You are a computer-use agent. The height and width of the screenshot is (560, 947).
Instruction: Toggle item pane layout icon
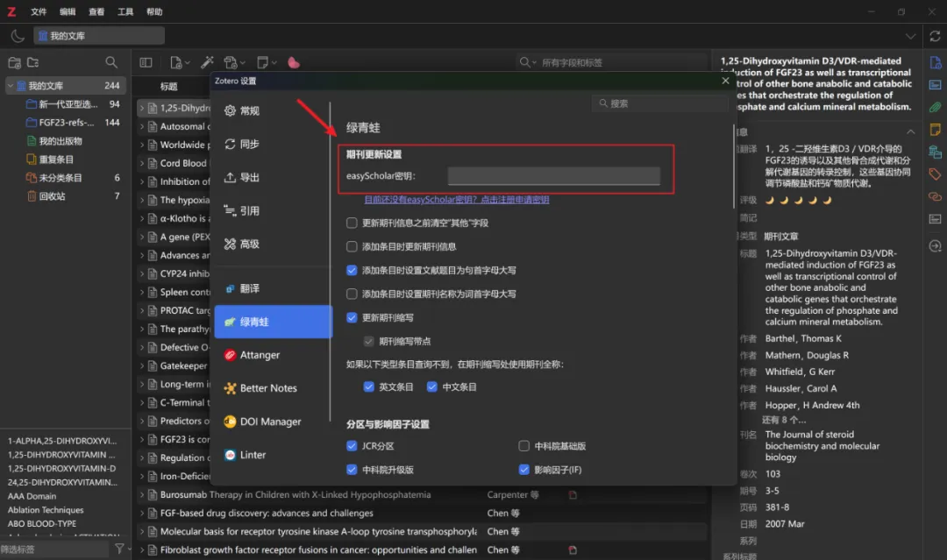tap(146, 62)
